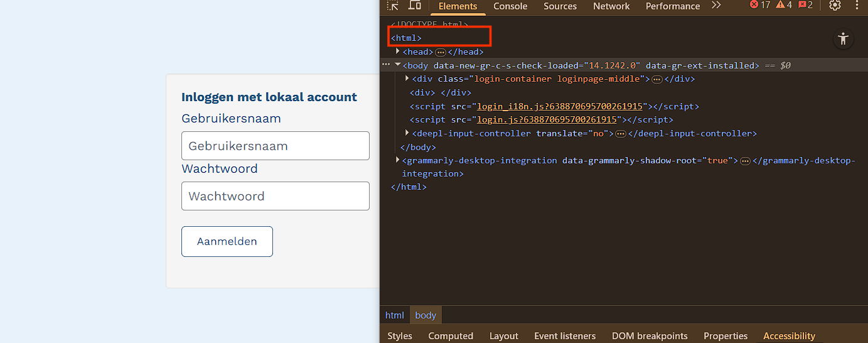The width and height of the screenshot is (868, 343).
Task: Expand grammarly-desktop-integration node triangle
Action: pyautogui.click(x=398, y=160)
